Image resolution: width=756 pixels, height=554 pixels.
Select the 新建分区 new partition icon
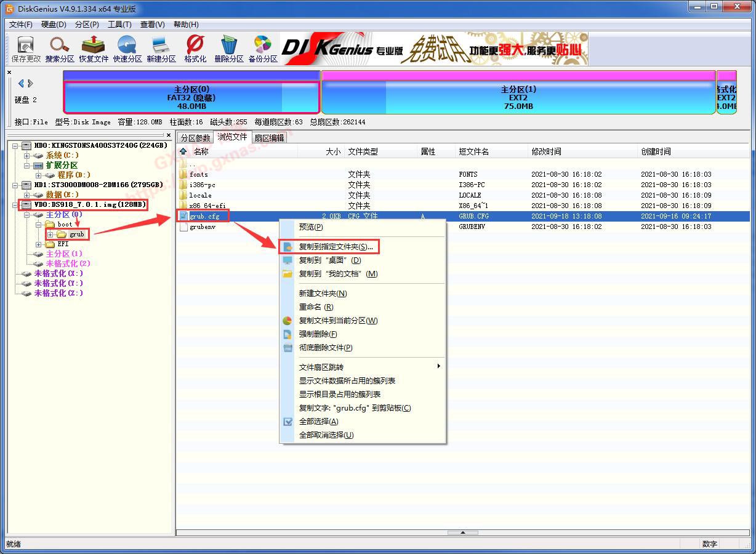pyautogui.click(x=161, y=49)
